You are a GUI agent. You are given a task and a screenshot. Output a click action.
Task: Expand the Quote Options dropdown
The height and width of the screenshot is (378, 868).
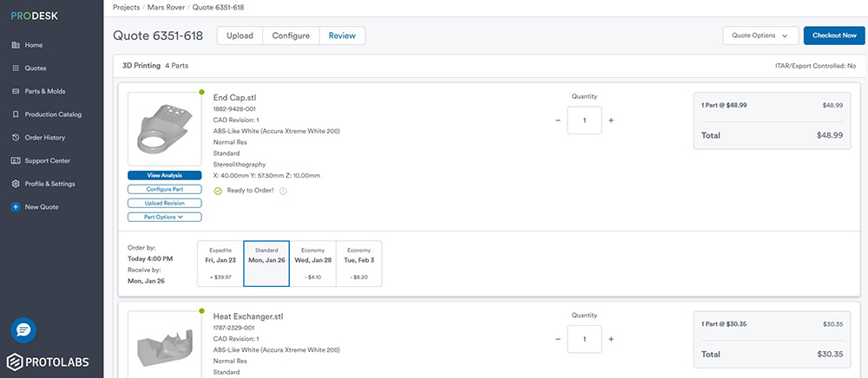tap(760, 36)
